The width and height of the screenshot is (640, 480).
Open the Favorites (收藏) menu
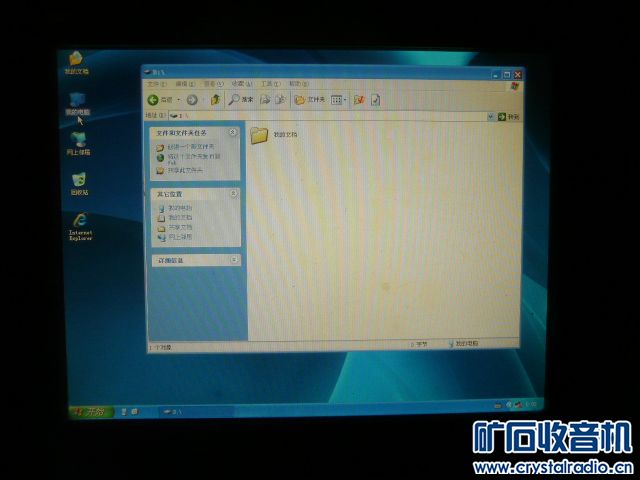tap(242, 84)
